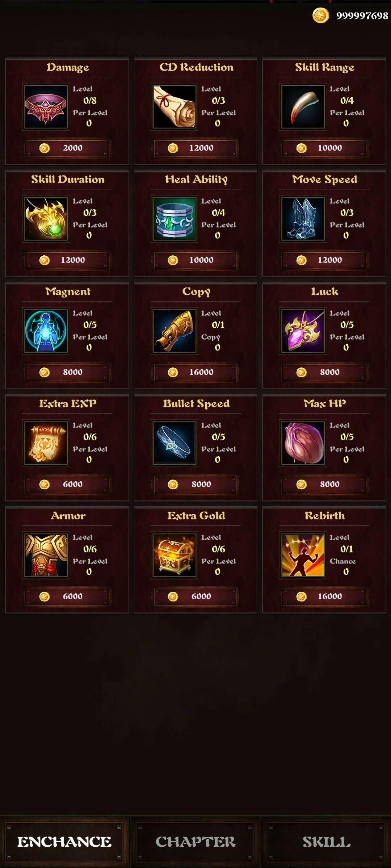Tap the Armor chestplate icon
391x868 pixels.
(x=46, y=556)
